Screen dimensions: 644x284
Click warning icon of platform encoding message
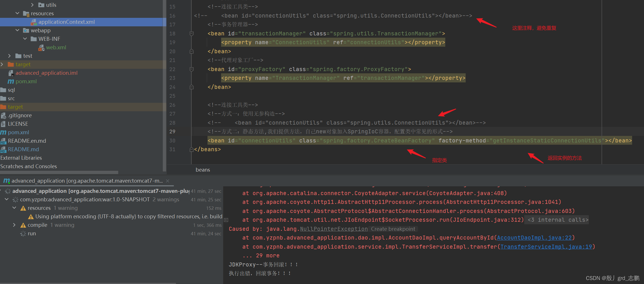pos(31,217)
